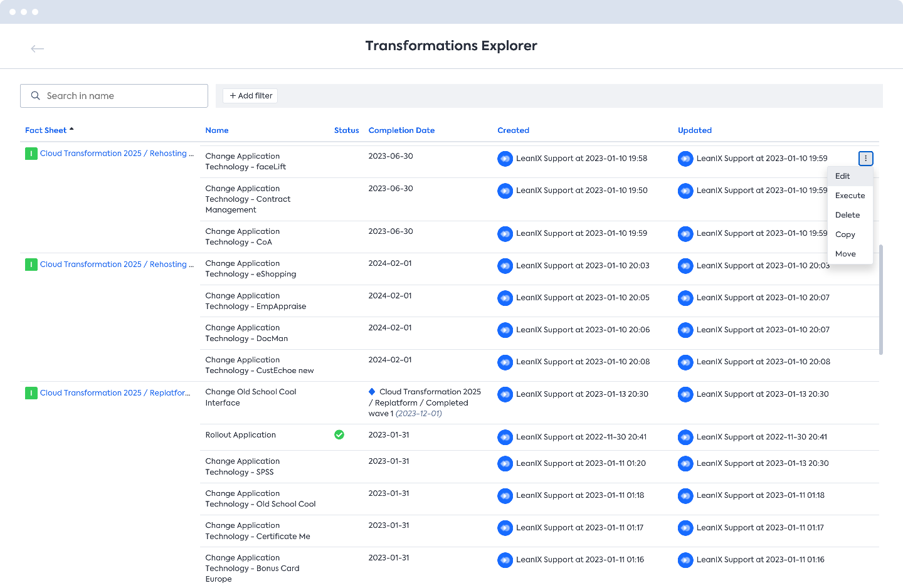Click the green Initiative badge beside Replatform entry
Image resolution: width=903 pixels, height=588 pixels.
[x=31, y=392]
